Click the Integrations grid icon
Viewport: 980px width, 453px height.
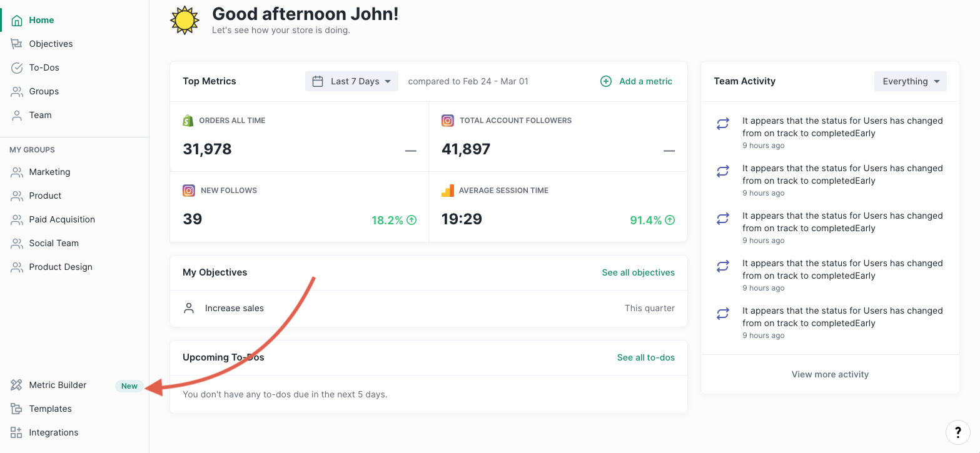(16, 432)
